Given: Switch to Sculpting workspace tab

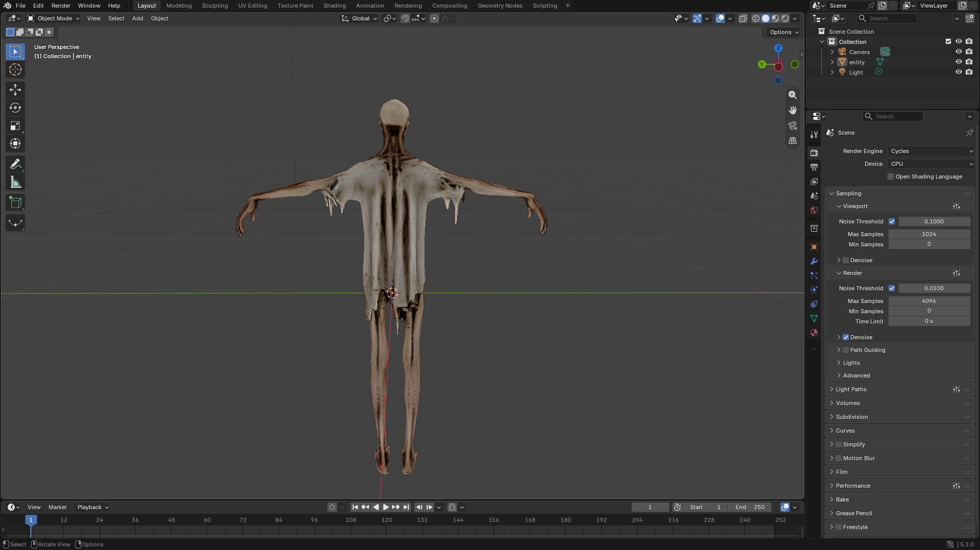Looking at the screenshot, I should 215,6.
